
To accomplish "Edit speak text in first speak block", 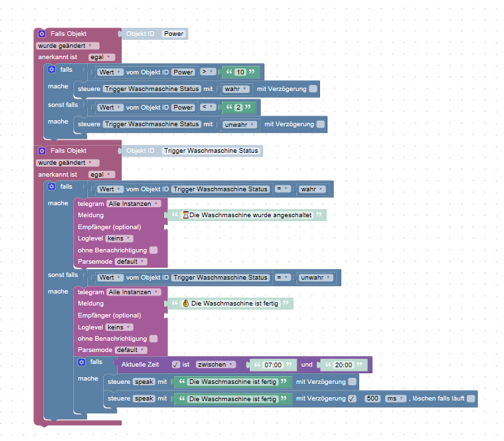I will (232, 382).
